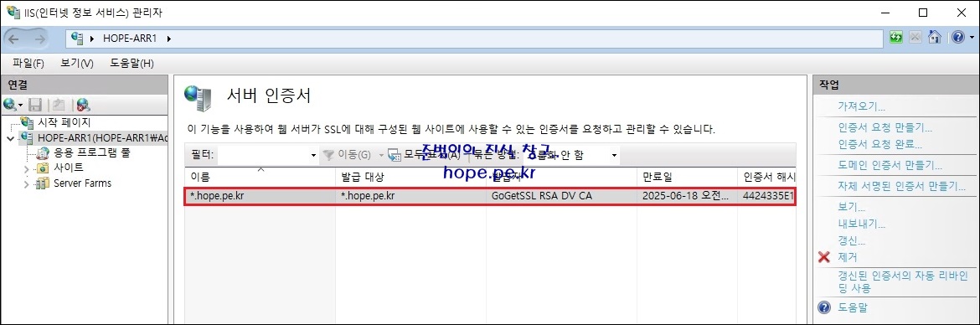
Task: Refresh page using green arrows icon
Action: point(896,38)
